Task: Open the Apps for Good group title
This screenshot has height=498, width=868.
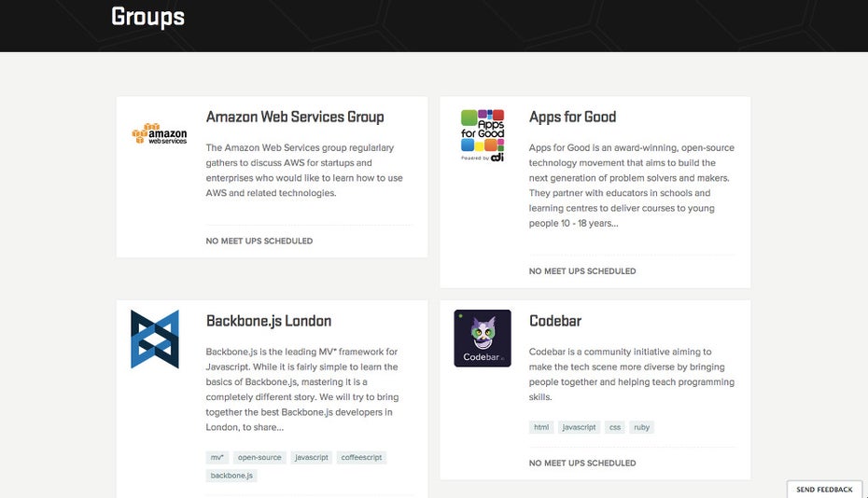Action: tap(572, 118)
